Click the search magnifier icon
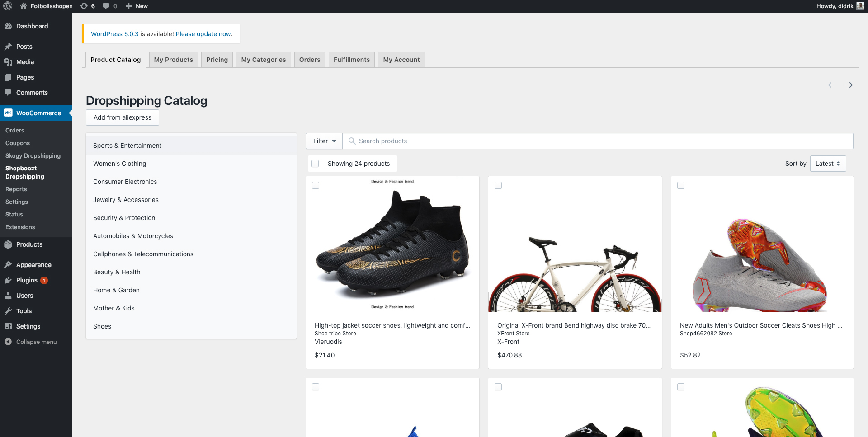The width and height of the screenshot is (868, 437). pyautogui.click(x=352, y=141)
